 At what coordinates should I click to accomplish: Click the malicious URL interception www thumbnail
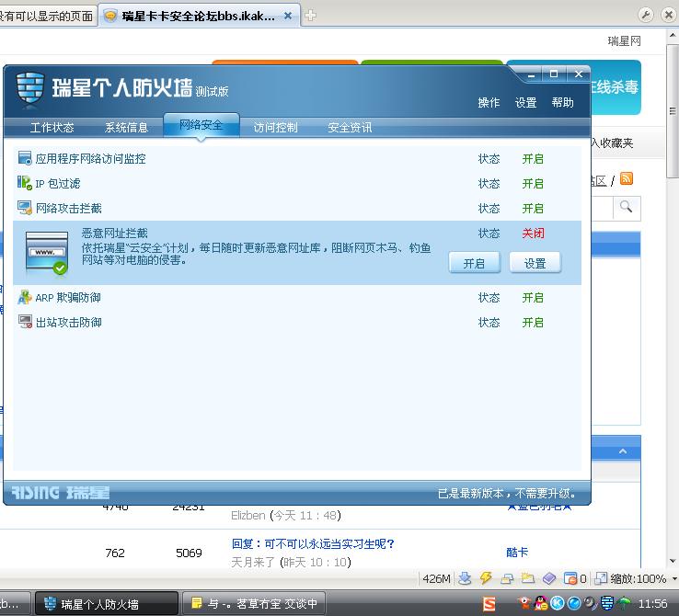pyautogui.click(x=47, y=253)
